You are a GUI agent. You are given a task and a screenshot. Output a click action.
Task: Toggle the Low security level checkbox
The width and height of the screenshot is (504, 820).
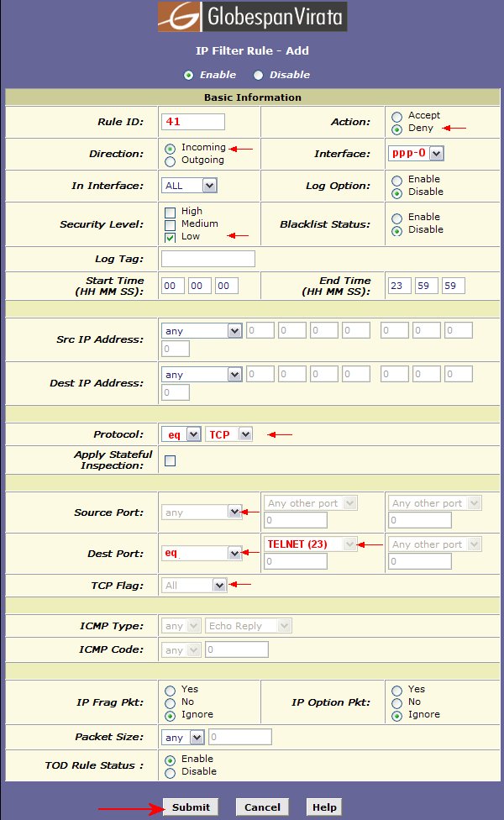pyautogui.click(x=170, y=238)
